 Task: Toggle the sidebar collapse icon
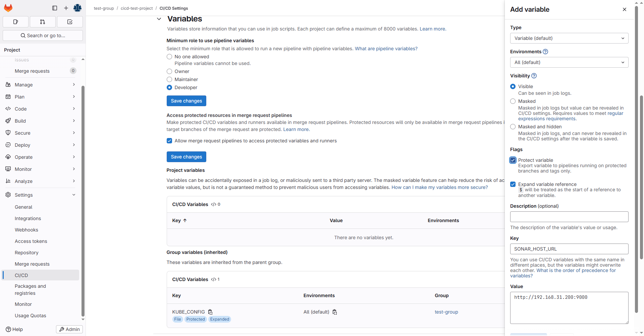tap(55, 8)
